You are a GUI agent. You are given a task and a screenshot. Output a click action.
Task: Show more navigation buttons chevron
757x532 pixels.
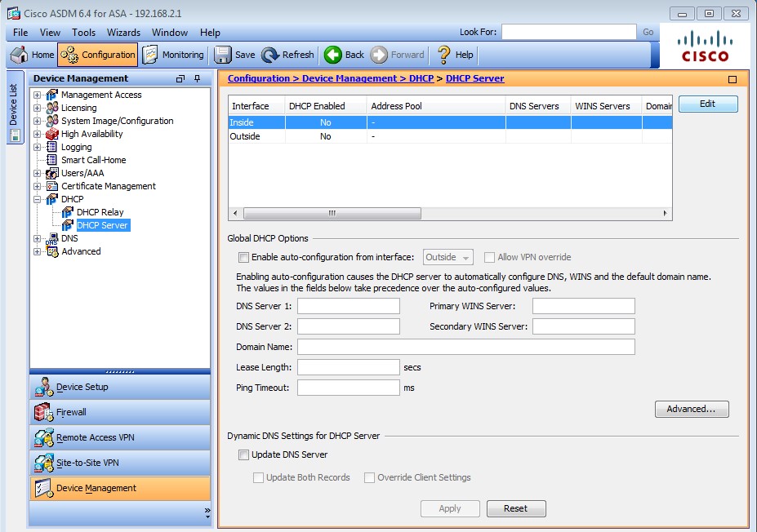(207, 512)
